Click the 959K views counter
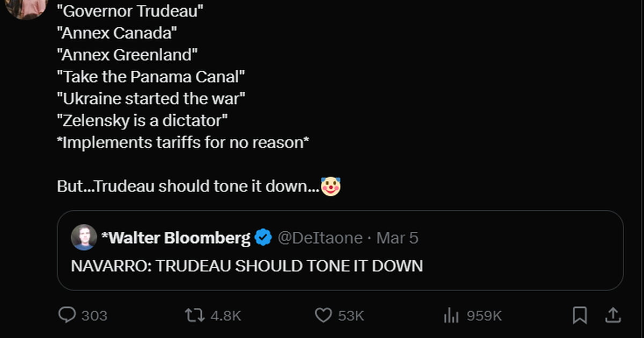 pos(482,315)
